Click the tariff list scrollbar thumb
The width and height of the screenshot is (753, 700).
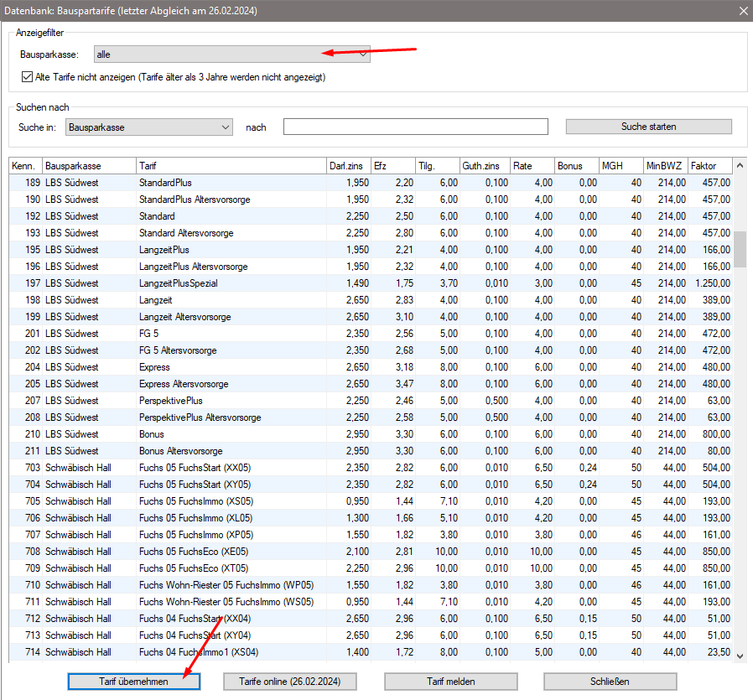740,249
